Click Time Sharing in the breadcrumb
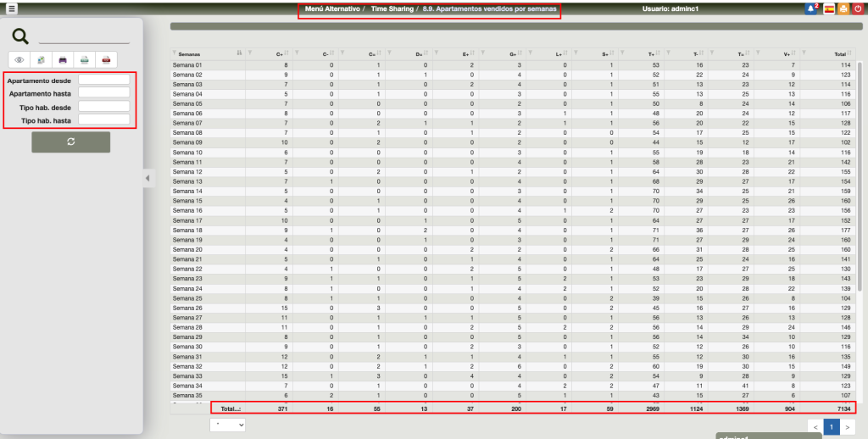The image size is (868, 439). tap(392, 8)
